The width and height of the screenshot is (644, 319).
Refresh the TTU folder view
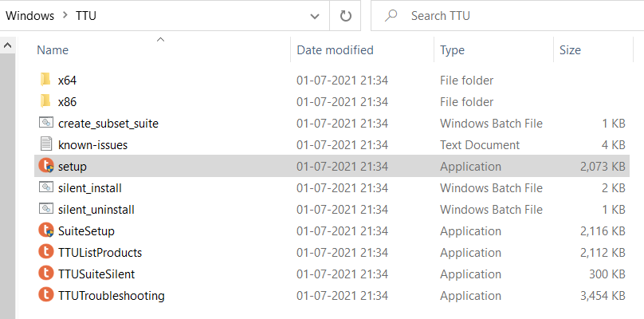[345, 16]
